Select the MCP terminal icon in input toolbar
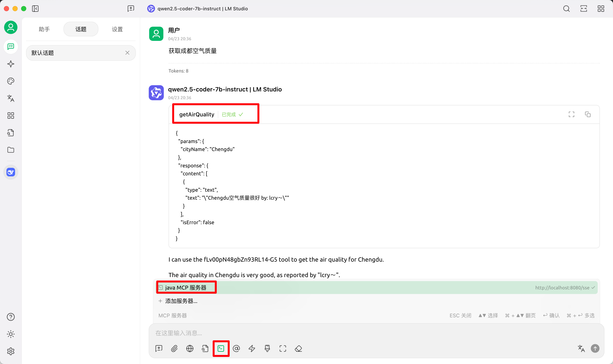This screenshot has width=613, height=364. (x=221, y=348)
